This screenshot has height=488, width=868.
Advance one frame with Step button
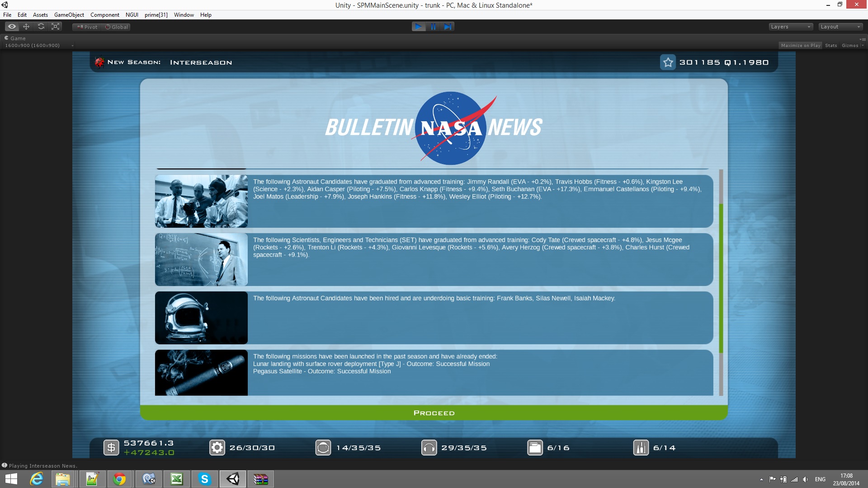coord(448,27)
